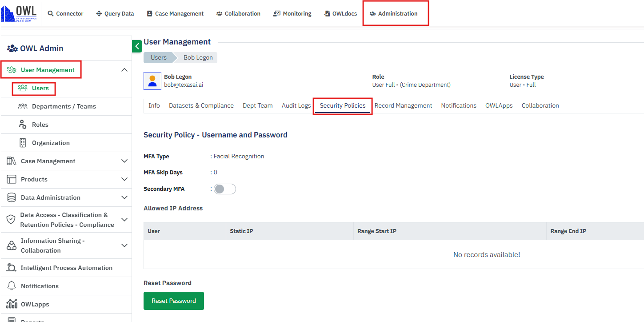
Task: Click Bob Legon's avatar picture
Action: [x=152, y=81]
